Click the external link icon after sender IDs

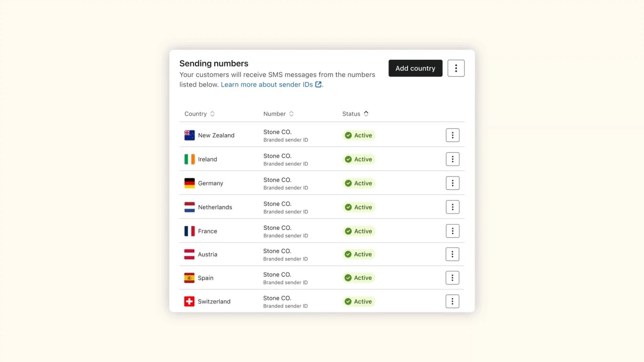318,84
